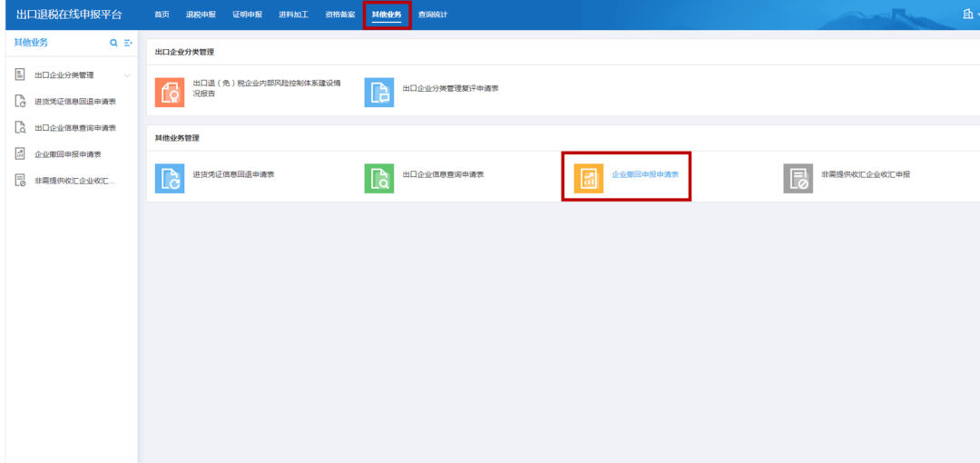980x463 pixels.
Task: Click the gray 非需提供收汇企业收汇申报 tile icon
Action: [x=799, y=178]
